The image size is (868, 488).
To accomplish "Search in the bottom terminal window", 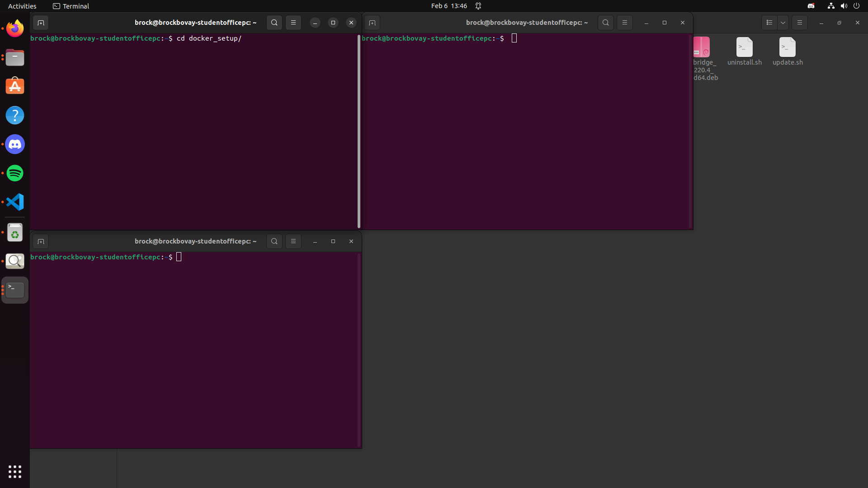I will pyautogui.click(x=274, y=241).
